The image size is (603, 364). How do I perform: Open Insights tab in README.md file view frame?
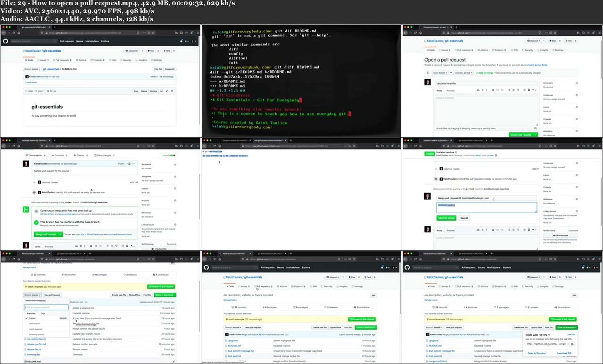click(x=141, y=60)
